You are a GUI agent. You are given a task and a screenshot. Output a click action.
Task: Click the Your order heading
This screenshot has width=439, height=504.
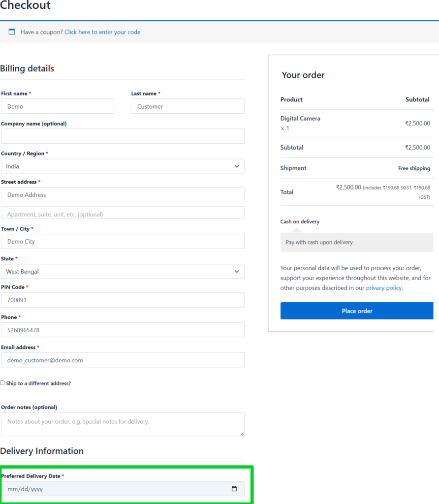pyautogui.click(x=303, y=75)
